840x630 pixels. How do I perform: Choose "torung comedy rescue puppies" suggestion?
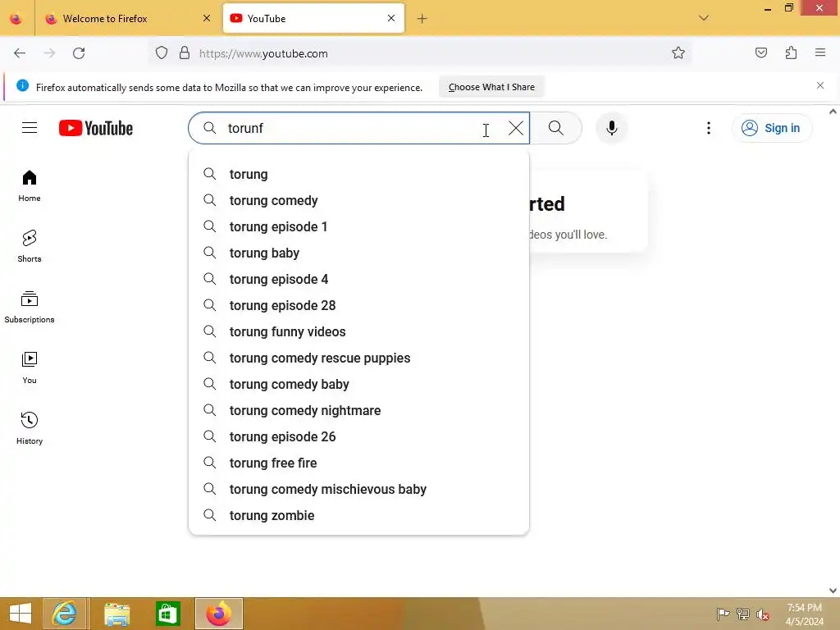tap(359, 358)
